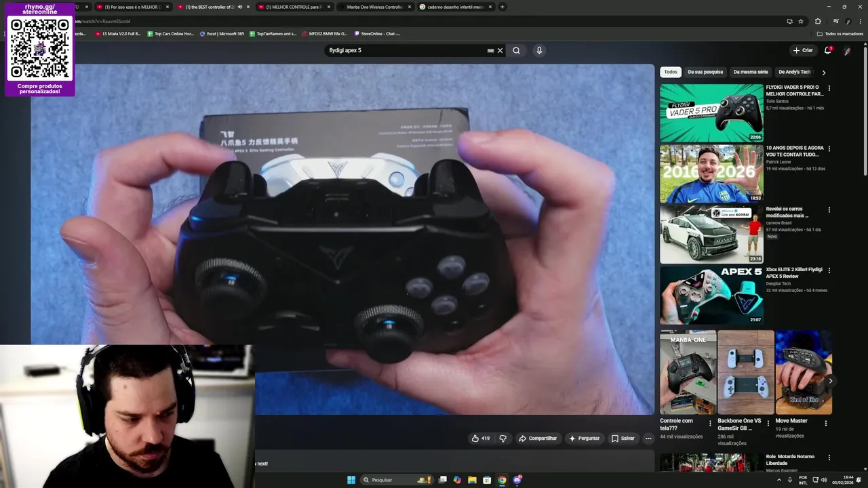
Task: Open Move Master short thumbnail
Action: (x=804, y=372)
